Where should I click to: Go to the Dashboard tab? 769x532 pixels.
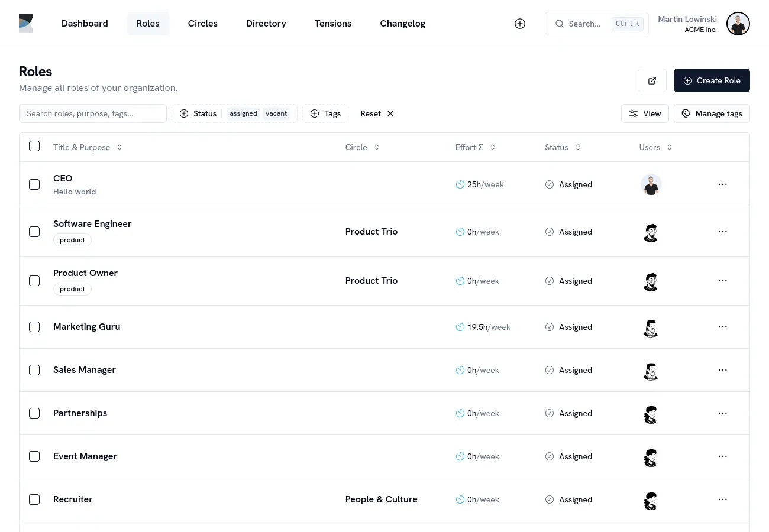(x=85, y=24)
